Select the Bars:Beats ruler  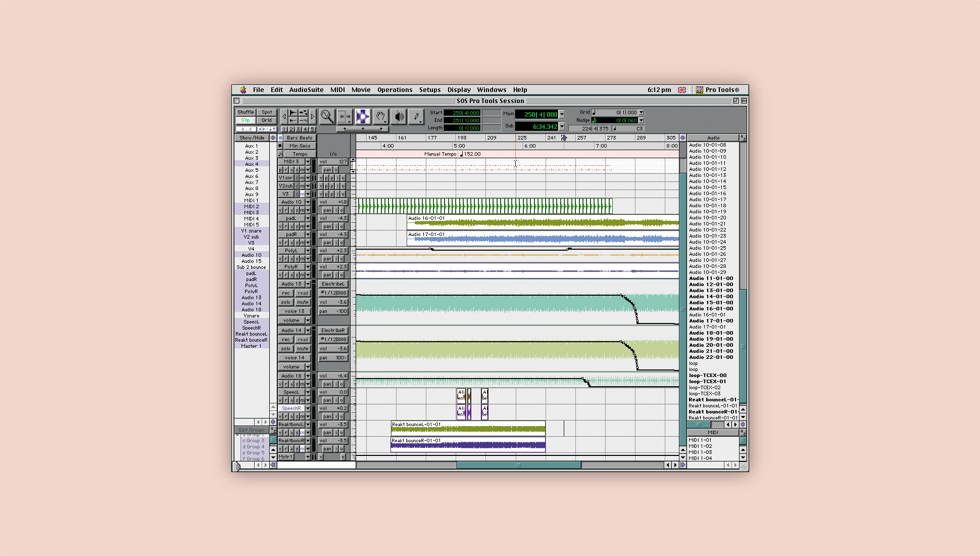click(300, 137)
